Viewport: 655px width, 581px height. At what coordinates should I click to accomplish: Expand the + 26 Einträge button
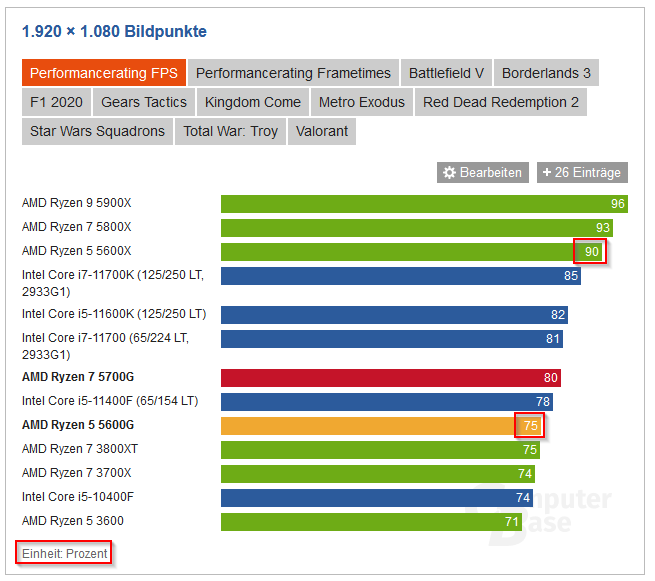point(582,173)
